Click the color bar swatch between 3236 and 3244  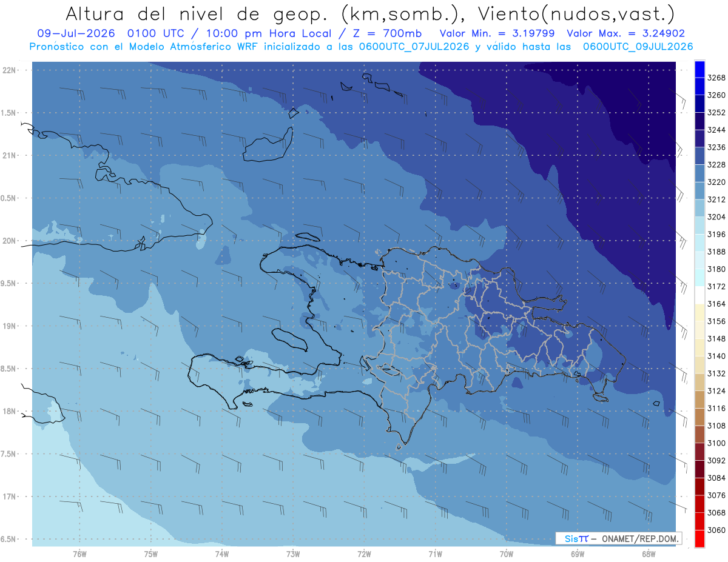click(x=699, y=139)
